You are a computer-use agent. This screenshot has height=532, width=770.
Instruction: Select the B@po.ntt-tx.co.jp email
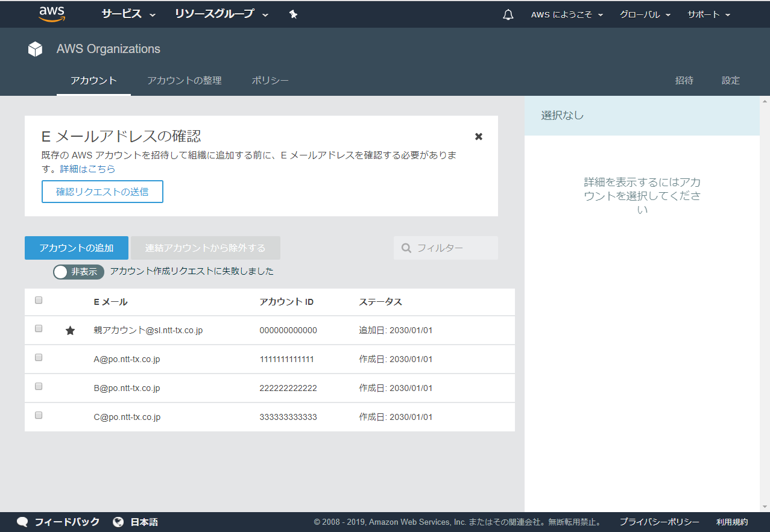tap(127, 388)
